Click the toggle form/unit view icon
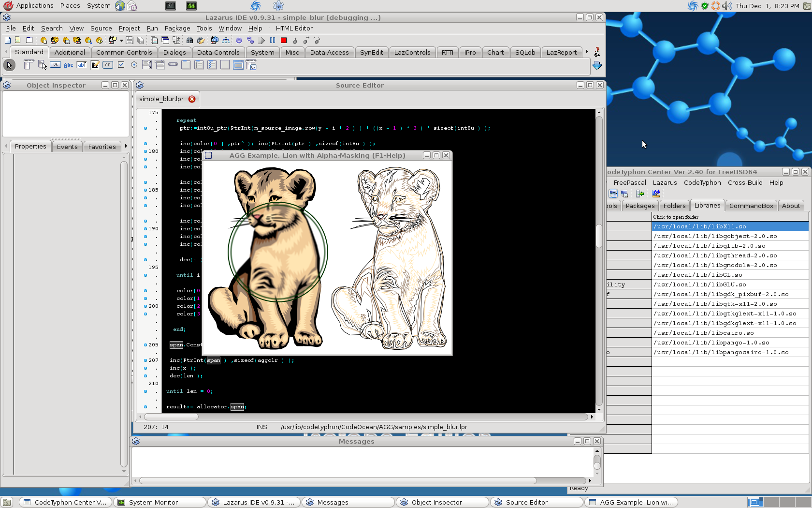This screenshot has height=508, width=812. coord(177,40)
